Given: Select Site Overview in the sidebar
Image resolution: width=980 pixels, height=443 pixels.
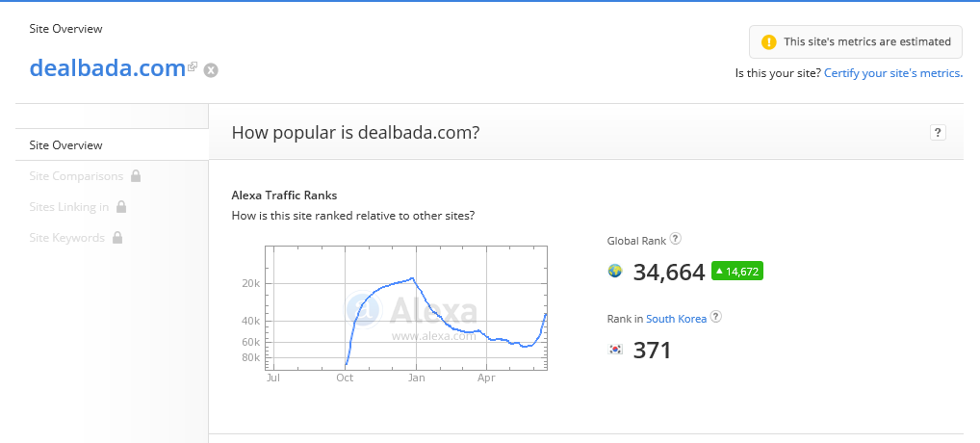Looking at the screenshot, I should 65,145.
